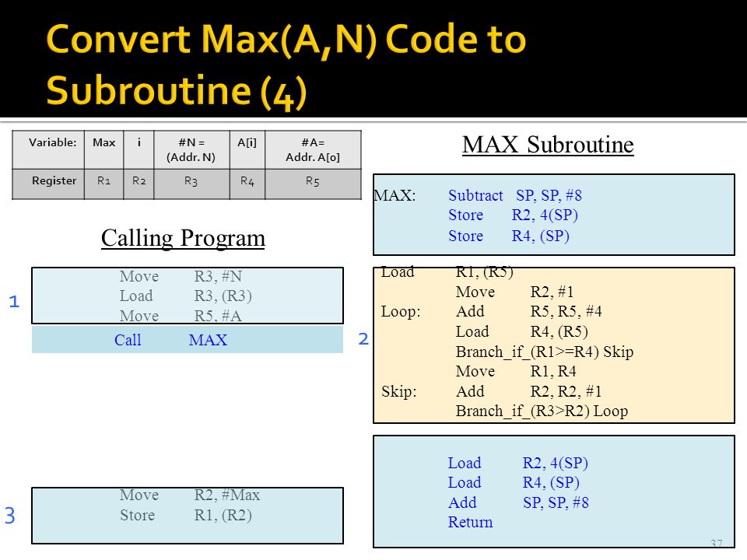Select the line 'Subtract SP, SP, #8'

[x=515, y=196]
